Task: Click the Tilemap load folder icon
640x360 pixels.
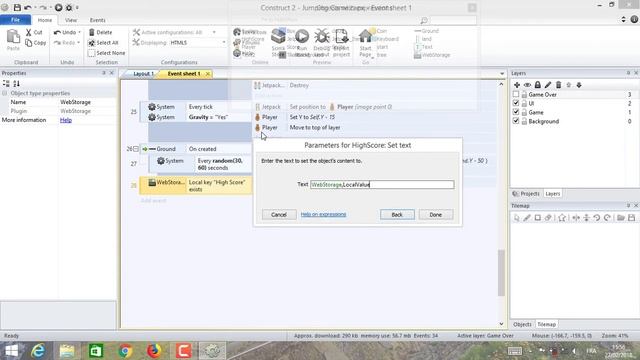Action: click(621, 218)
